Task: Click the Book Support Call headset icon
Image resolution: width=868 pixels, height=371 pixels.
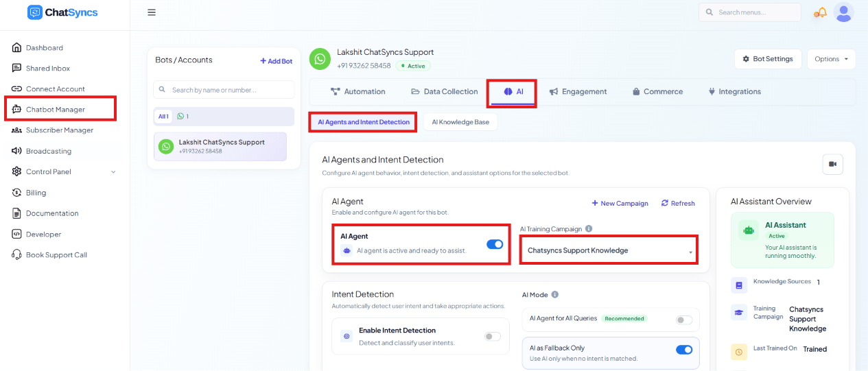Action: (x=16, y=254)
